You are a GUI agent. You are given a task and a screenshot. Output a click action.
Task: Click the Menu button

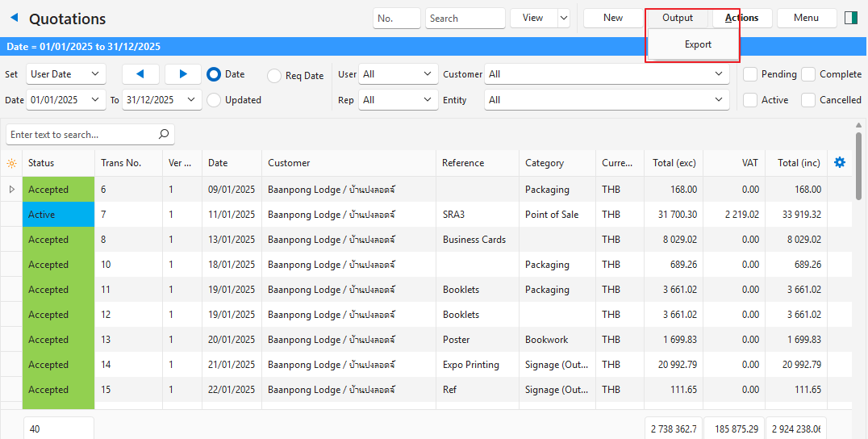(806, 18)
